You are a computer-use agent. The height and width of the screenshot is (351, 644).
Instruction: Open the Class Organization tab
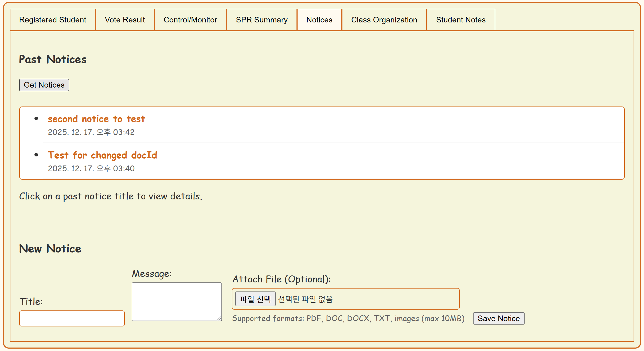[x=384, y=20]
